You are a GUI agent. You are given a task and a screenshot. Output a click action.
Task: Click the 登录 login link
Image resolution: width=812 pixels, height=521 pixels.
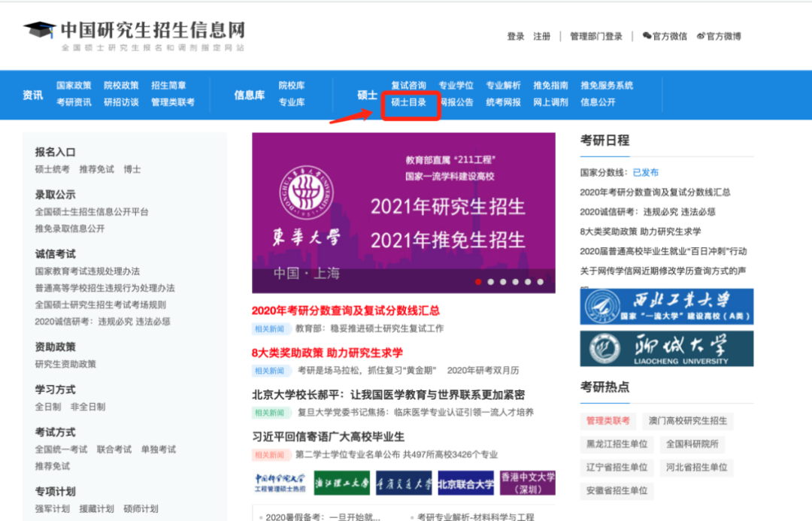[x=515, y=36]
